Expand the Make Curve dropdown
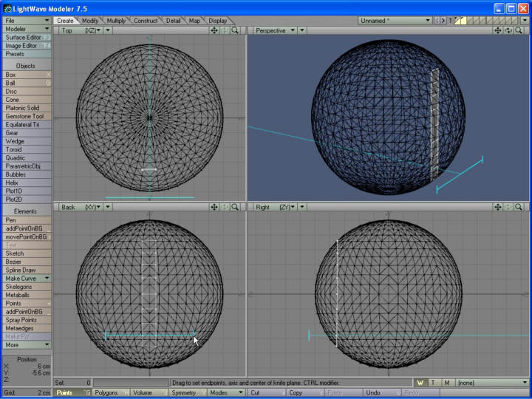 [27, 279]
